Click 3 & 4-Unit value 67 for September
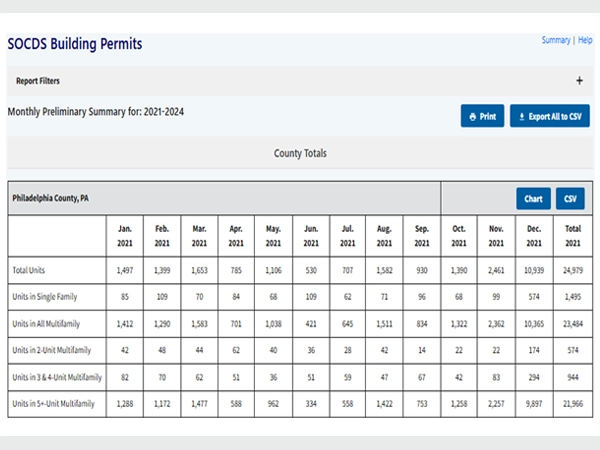 coord(422,377)
